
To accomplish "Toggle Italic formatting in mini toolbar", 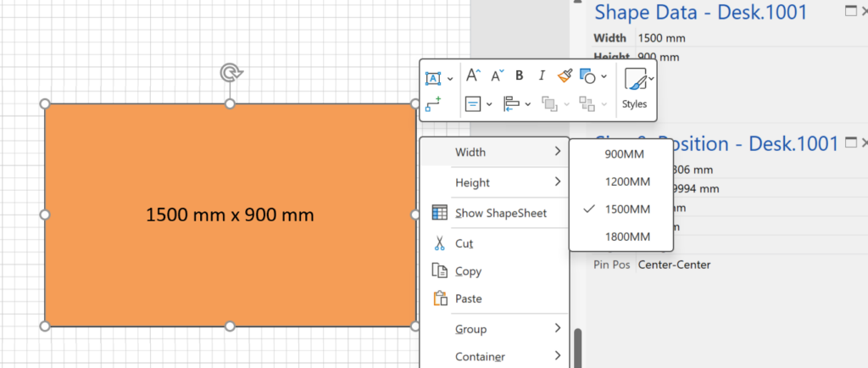I will [542, 75].
